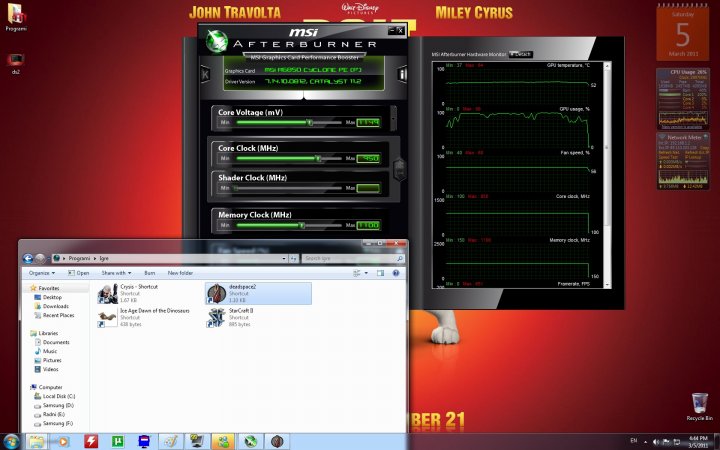
Task: Refresh the Igre folder view
Action: [x=294, y=259]
